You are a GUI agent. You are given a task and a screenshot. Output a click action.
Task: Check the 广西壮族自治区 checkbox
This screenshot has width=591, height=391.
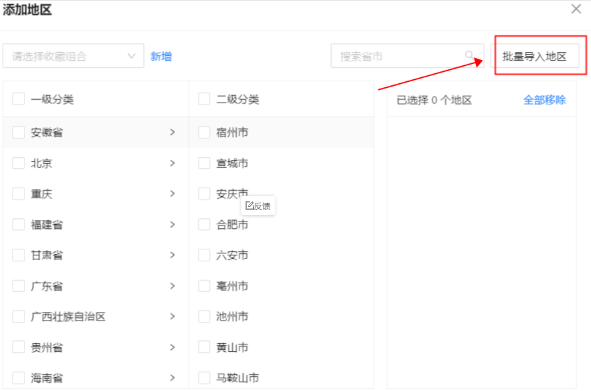pos(18,316)
